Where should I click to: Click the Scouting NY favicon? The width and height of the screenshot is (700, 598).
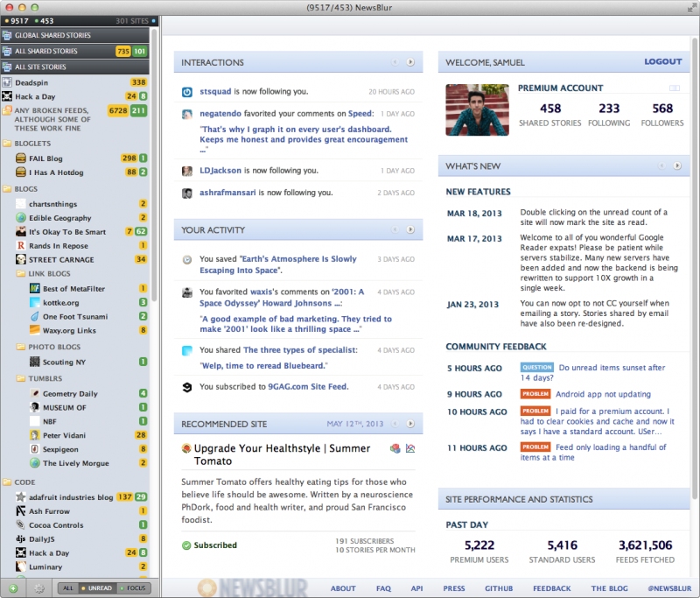coord(34,362)
